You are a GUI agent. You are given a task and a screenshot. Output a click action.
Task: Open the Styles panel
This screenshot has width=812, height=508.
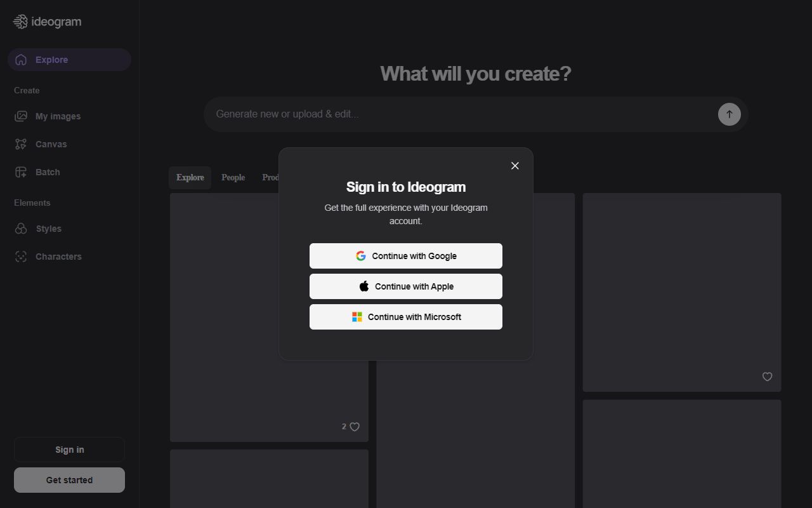pyautogui.click(x=49, y=229)
